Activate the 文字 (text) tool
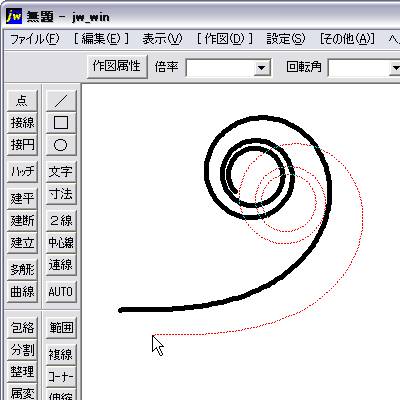 61,171
